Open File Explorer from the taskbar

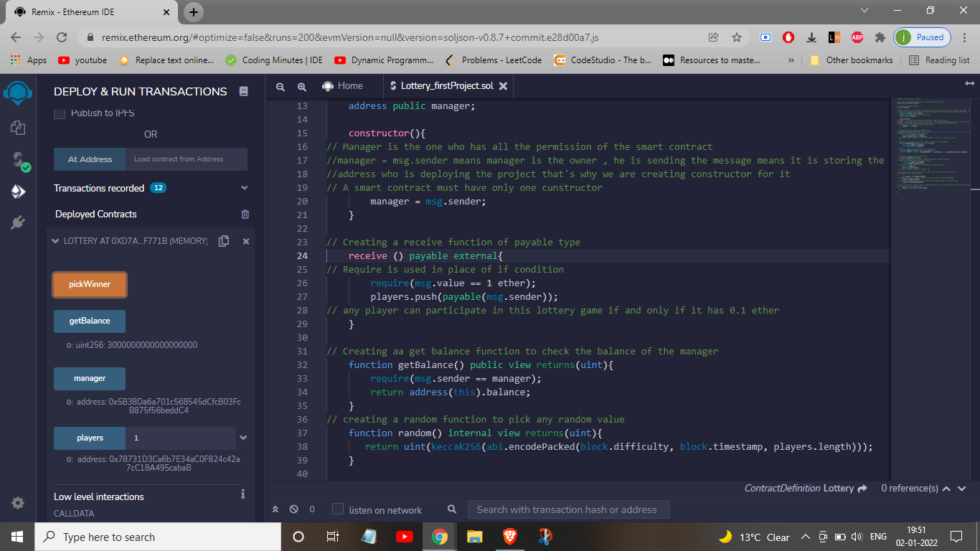coord(474,537)
